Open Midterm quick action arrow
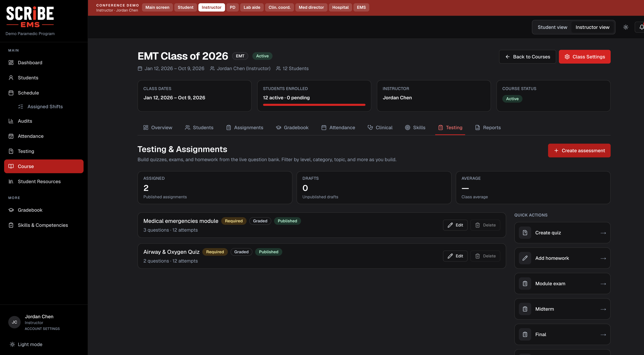Screen dimensions: 644x355 603,309
